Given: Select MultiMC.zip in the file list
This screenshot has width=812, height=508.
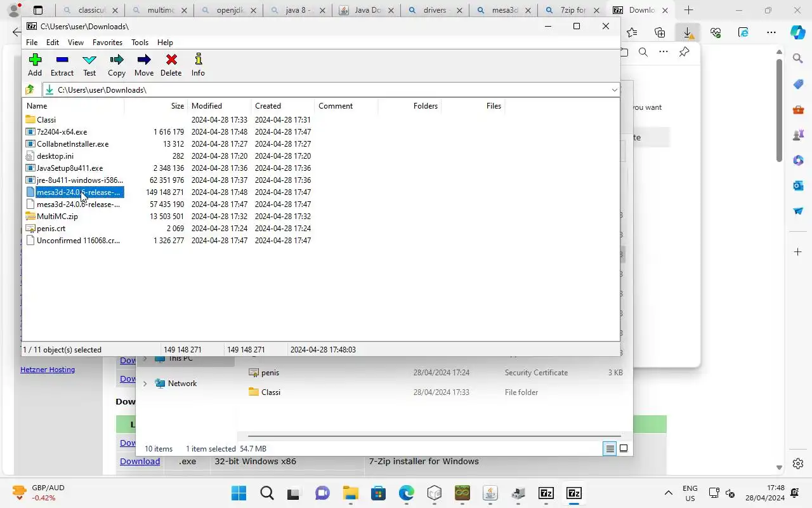Looking at the screenshot, I should tap(57, 217).
